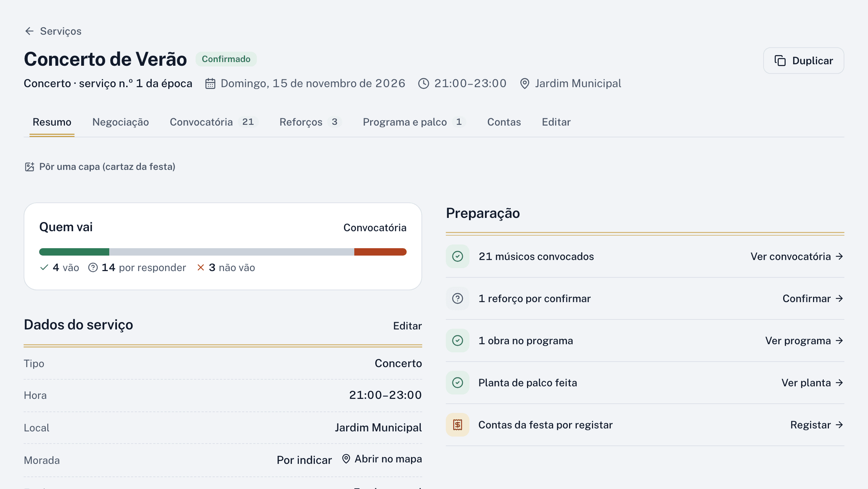The width and height of the screenshot is (868, 489).
Task: Go back to Serviços via arrow icon
Action: pyautogui.click(x=30, y=31)
